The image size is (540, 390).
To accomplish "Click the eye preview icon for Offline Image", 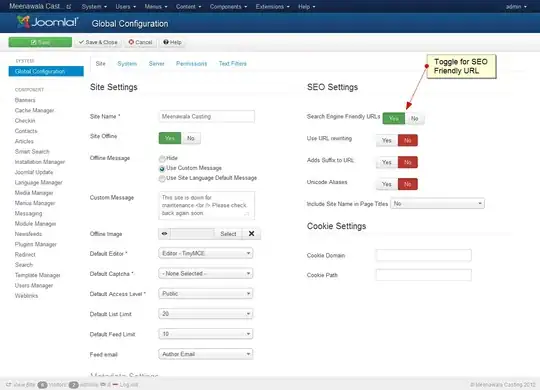I will click(164, 234).
